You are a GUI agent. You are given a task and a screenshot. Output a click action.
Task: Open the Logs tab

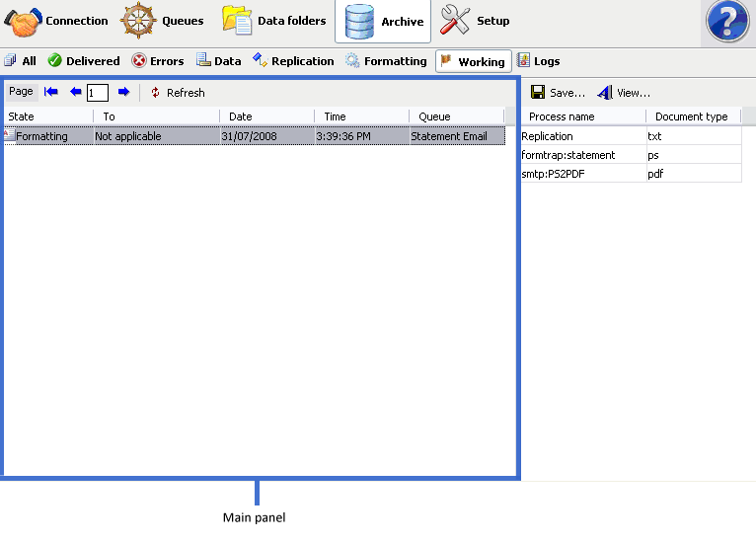coord(538,61)
